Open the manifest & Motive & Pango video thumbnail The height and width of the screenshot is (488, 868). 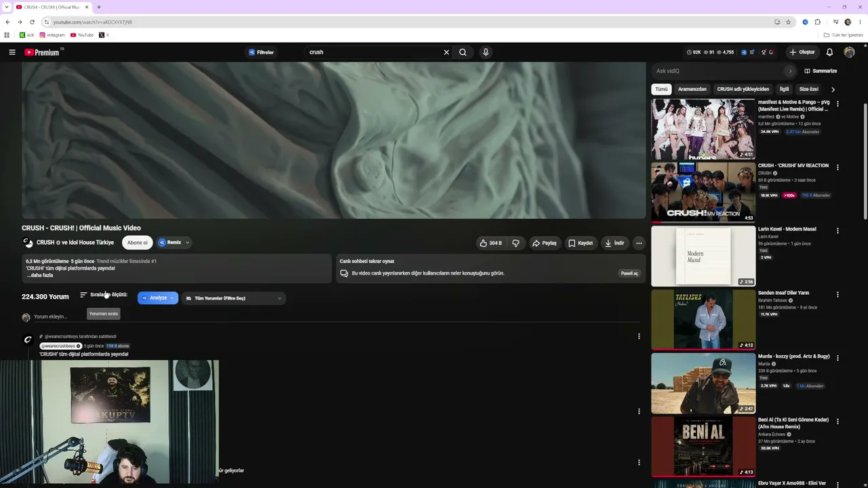[703, 129]
